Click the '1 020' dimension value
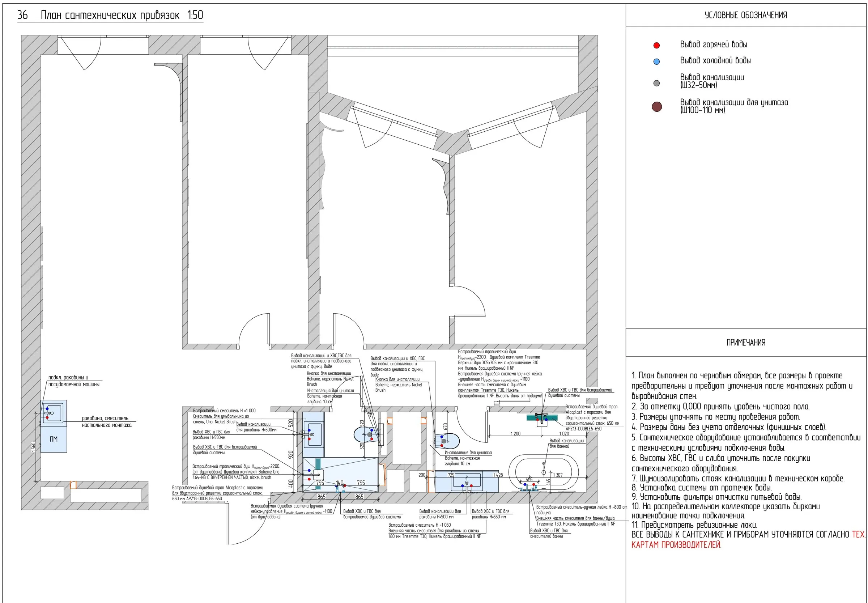 pos(563,434)
